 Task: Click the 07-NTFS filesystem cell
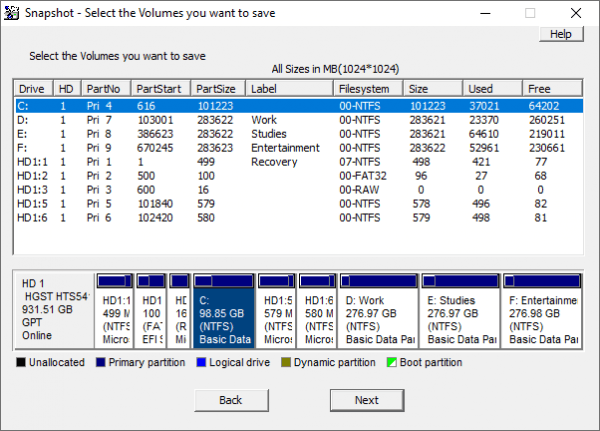point(360,162)
